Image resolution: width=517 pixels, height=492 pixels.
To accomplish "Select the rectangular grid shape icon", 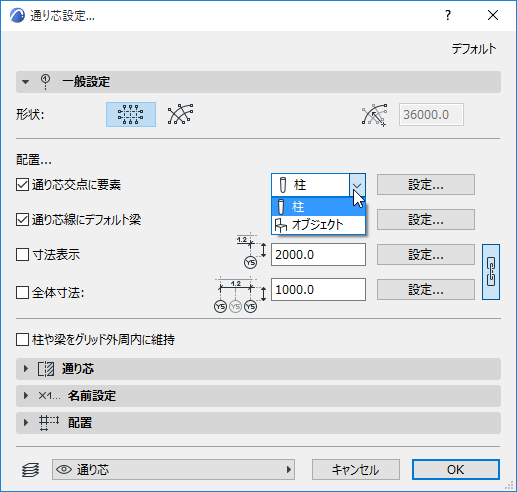I will pyautogui.click(x=131, y=114).
